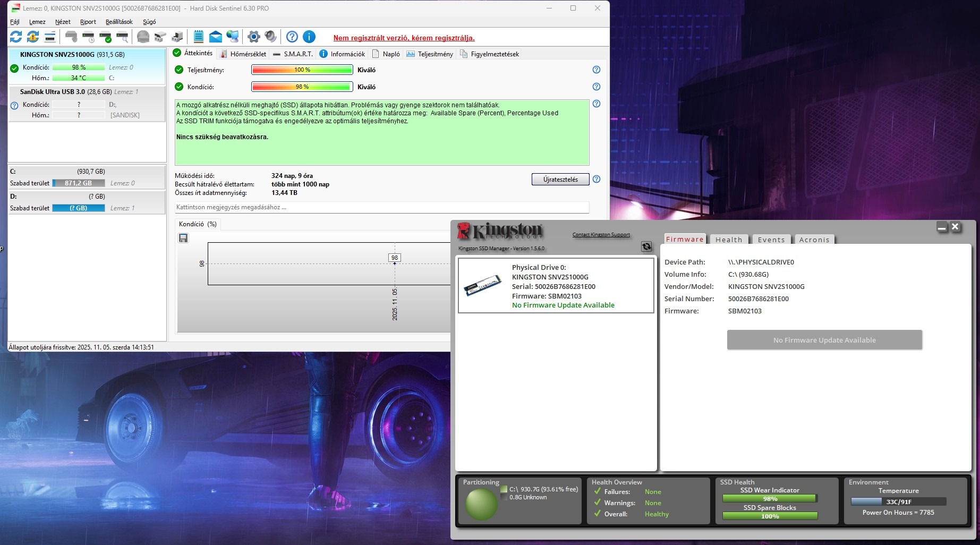Switch to the Napló tab
The height and width of the screenshot is (545, 980).
pos(386,54)
